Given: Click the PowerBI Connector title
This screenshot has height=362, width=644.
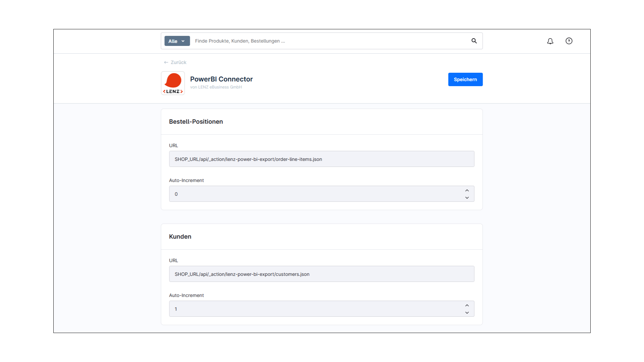Looking at the screenshot, I should [221, 79].
